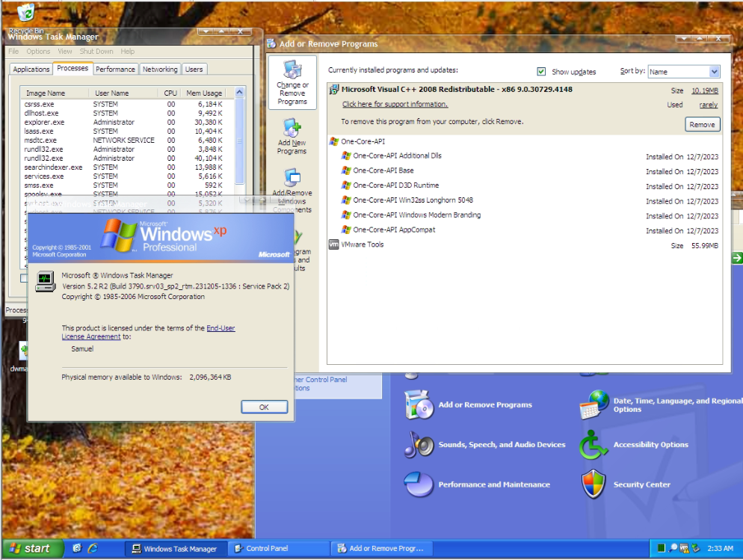The height and width of the screenshot is (560, 743).
Task: Open Sounds, Speech, and Audio Devices icon
Action: click(x=419, y=444)
